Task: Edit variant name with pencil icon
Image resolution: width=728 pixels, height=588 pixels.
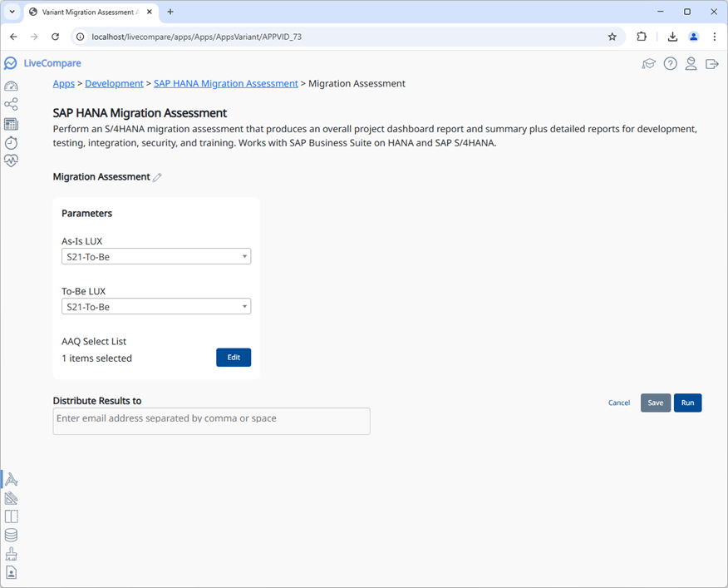Action: 157,177
